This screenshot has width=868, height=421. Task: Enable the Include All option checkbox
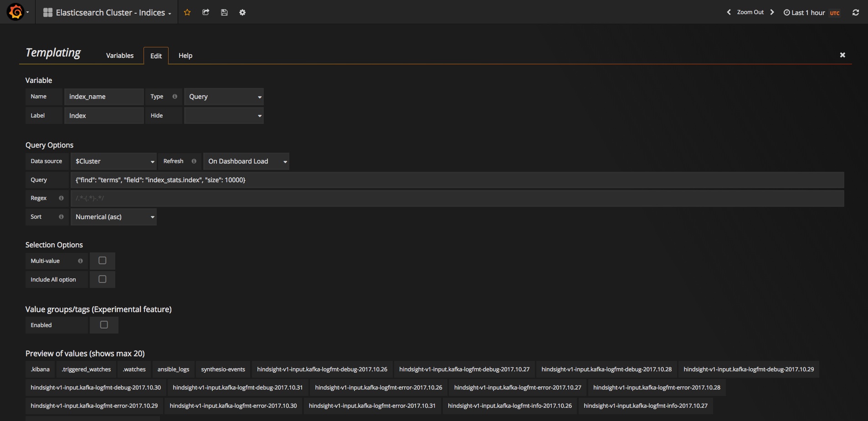click(103, 279)
